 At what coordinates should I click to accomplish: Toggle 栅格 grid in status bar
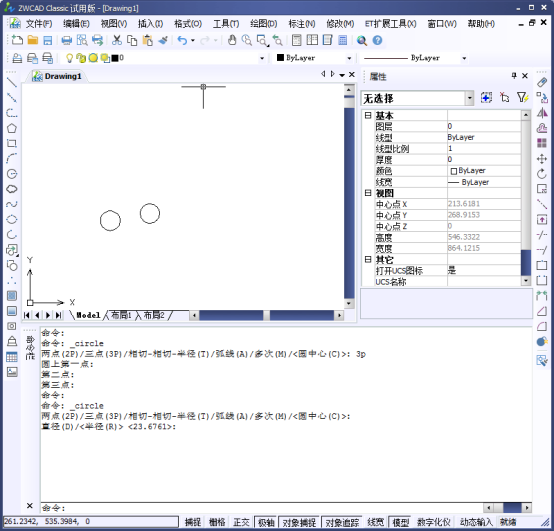[x=217, y=522]
